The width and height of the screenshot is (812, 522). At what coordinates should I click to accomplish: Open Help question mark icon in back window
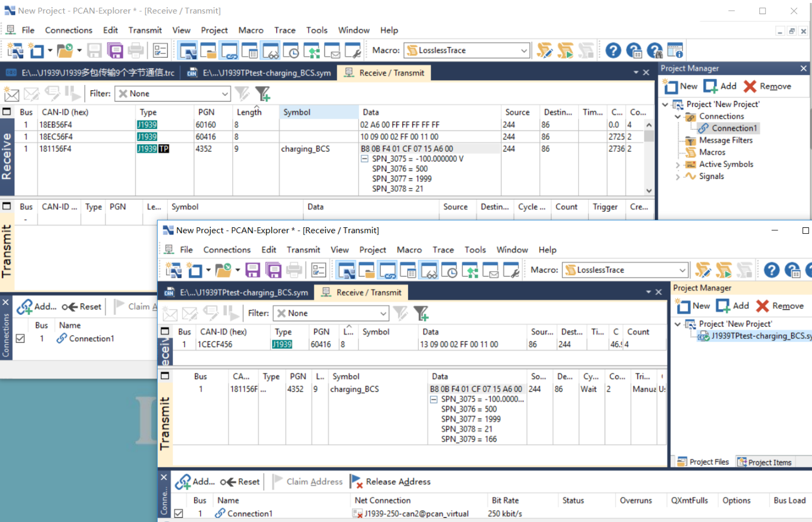613,50
